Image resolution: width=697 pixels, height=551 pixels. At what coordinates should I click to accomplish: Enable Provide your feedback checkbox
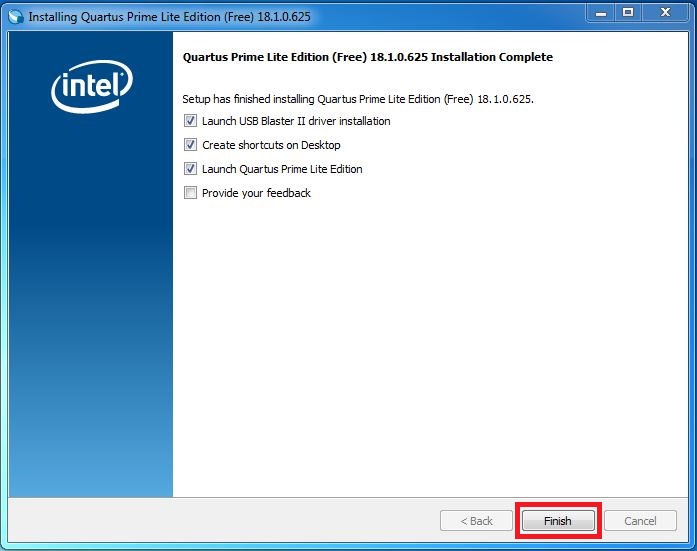[190, 193]
